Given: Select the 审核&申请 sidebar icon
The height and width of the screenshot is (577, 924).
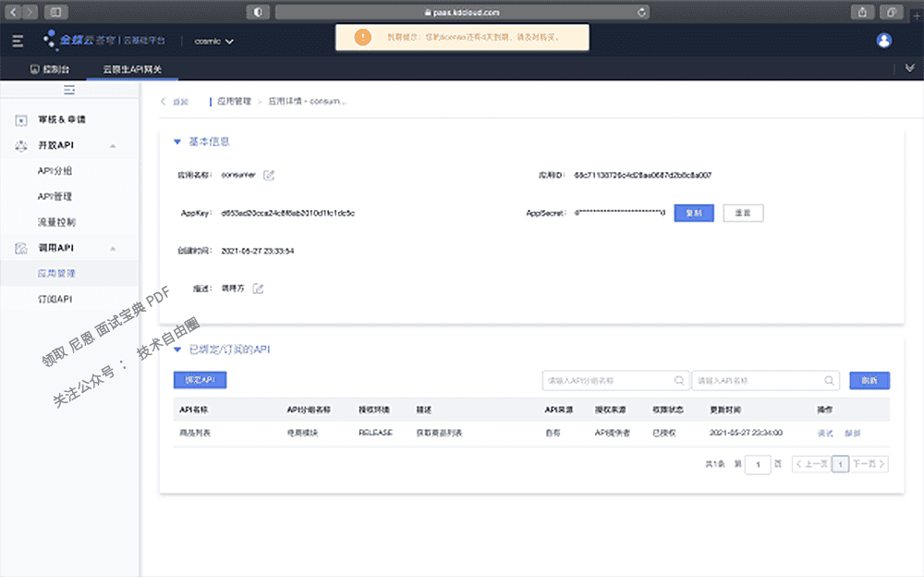Looking at the screenshot, I should [20, 119].
